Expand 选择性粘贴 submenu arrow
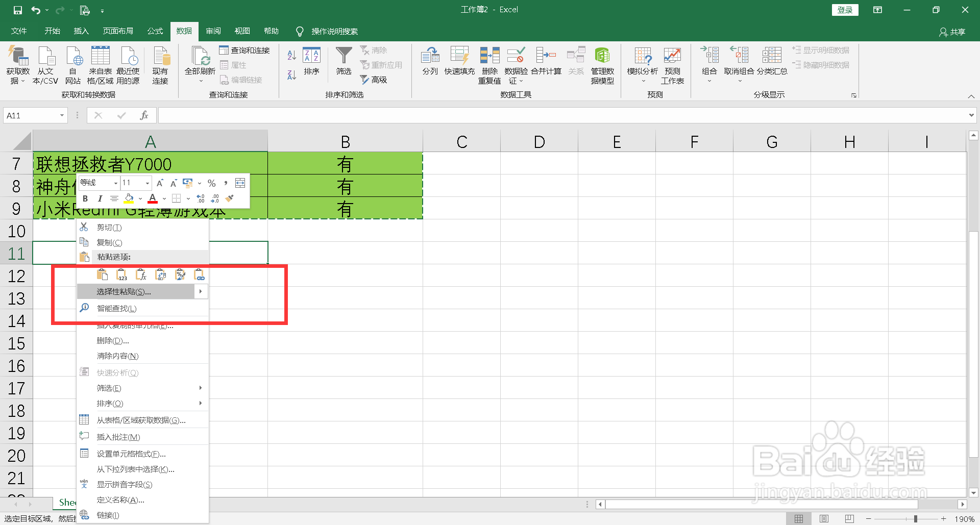Image resolution: width=980 pixels, height=525 pixels. click(x=201, y=291)
